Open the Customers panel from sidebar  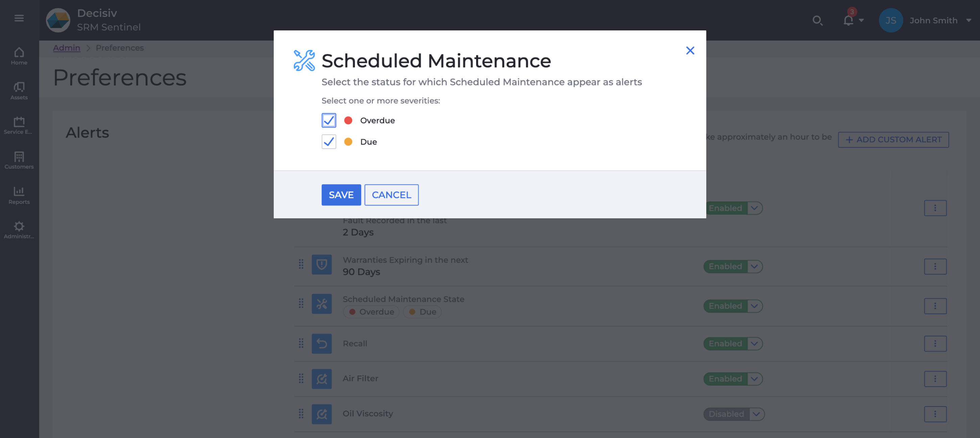[19, 160]
